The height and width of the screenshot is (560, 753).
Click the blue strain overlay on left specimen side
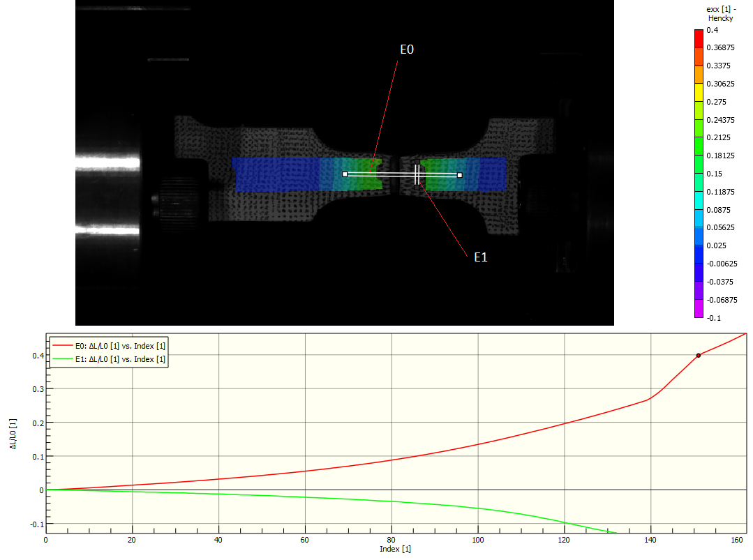click(272, 174)
